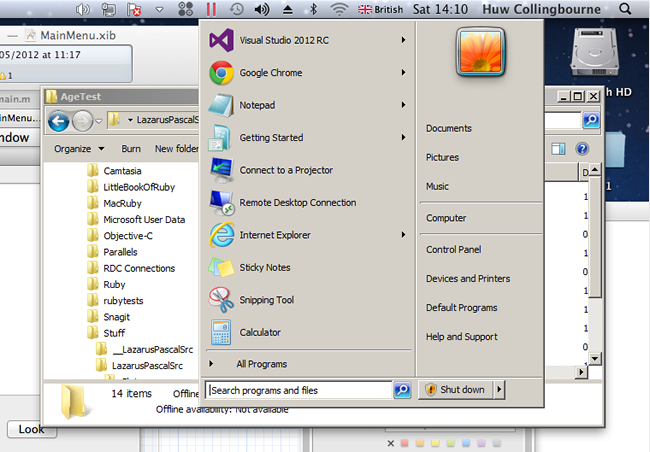
Task: Open Visual Studio 2012 RC icon
Action: click(221, 40)
